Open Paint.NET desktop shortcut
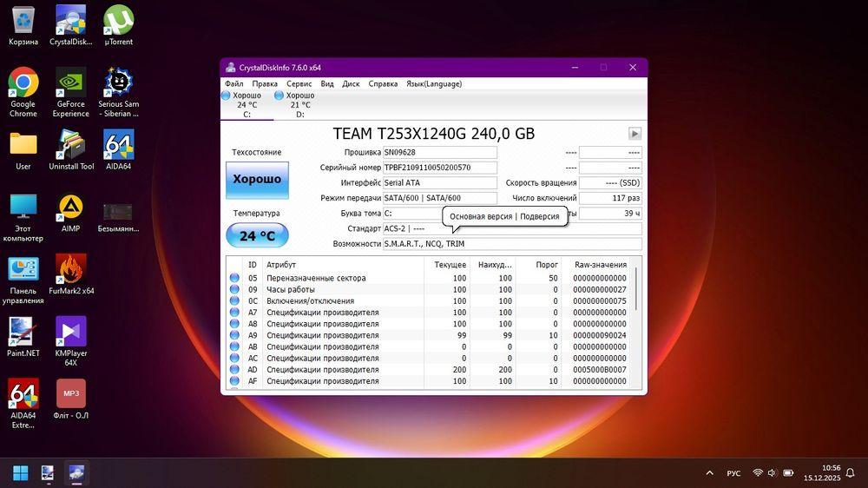Image resolution: width=868 pixels, height=488 pixels. click(23, 337)
